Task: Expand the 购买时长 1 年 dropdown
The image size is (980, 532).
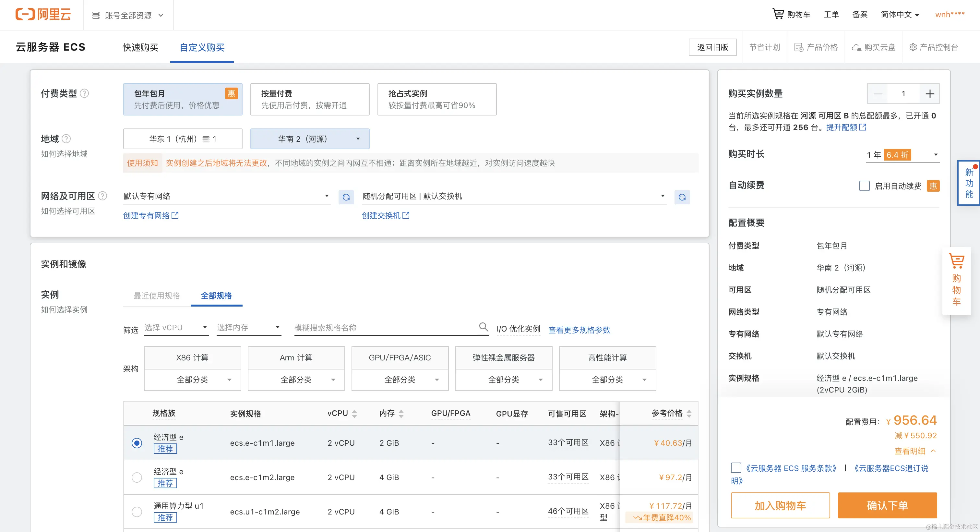Action: tap(902, 155)
